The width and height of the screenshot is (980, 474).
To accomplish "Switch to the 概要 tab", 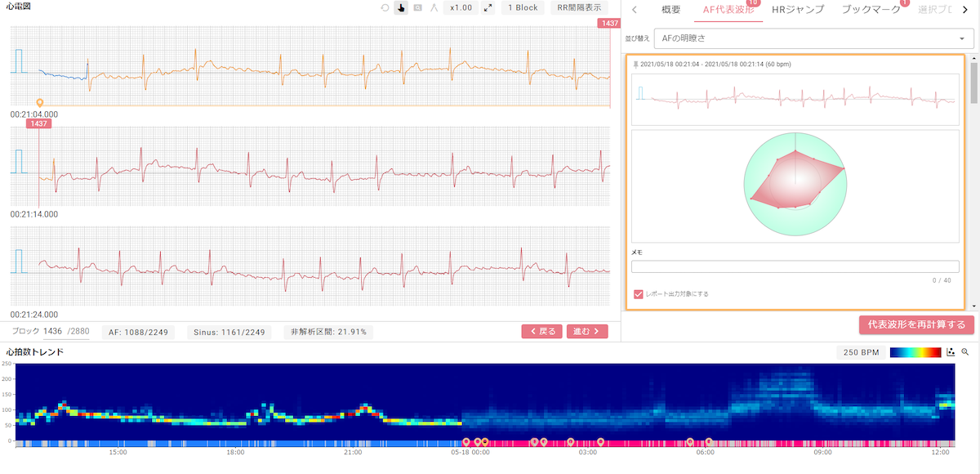I will pos(670,10).
